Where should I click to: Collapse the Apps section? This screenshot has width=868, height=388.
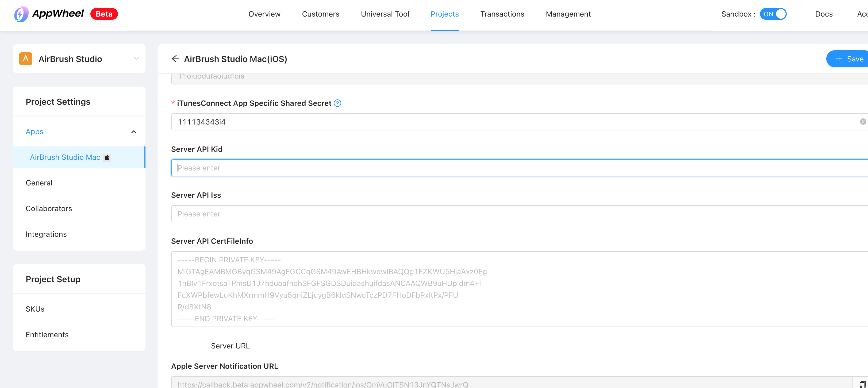pos(133,132)
